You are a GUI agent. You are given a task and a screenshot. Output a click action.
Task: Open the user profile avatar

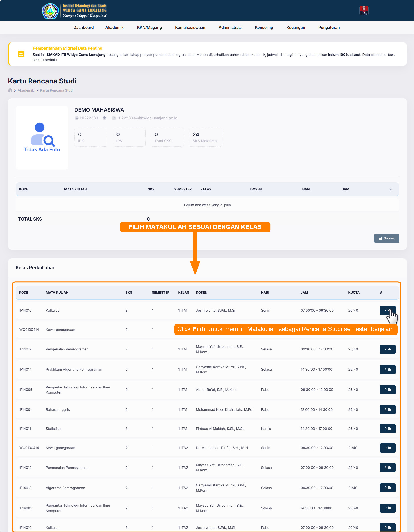click(x=364, y=11)
